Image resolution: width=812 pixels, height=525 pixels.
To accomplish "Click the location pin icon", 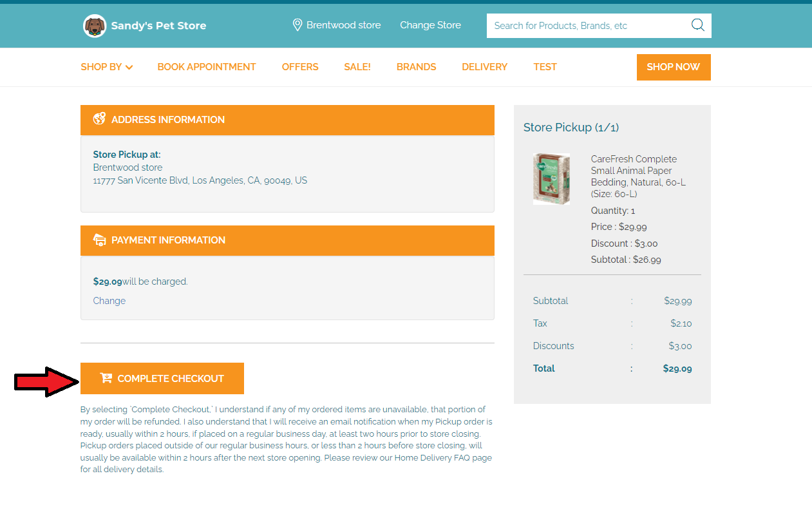I will pyautogui.click(x=297, y=25).
